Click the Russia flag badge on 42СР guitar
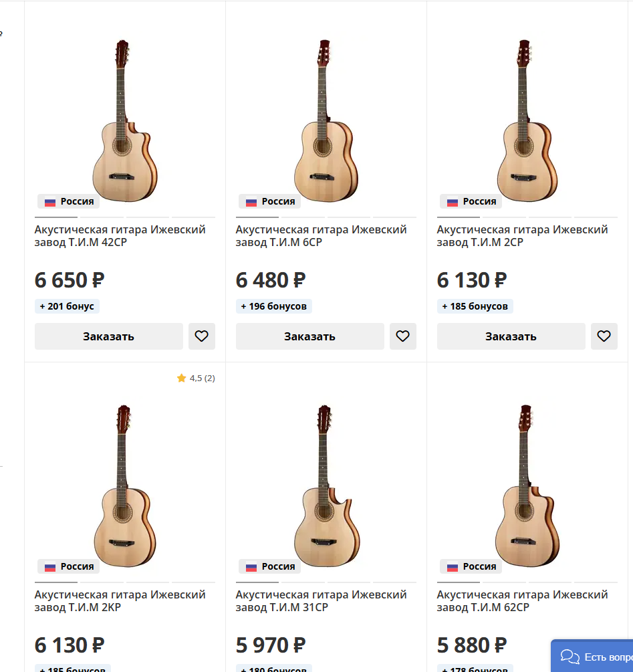The height and width of the screenshot is (672, 633). [69, 201]
